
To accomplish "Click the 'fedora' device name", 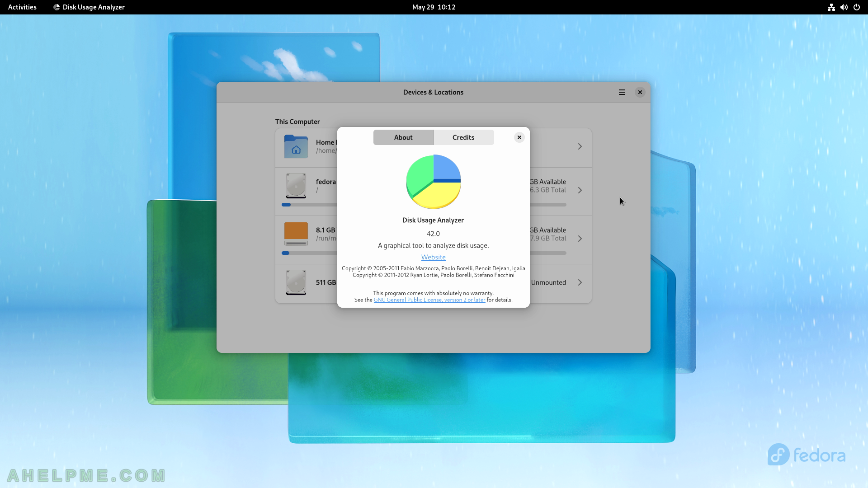I will (x=325, y=182).
